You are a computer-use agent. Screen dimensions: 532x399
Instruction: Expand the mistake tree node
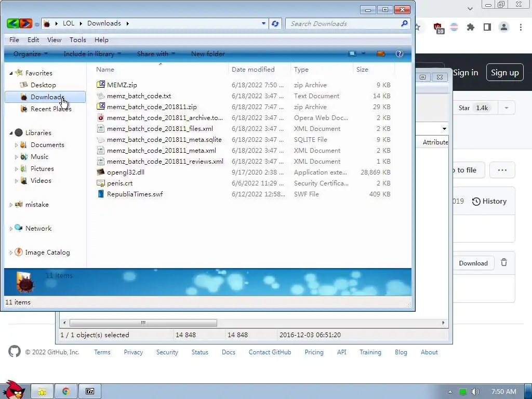tap(11, 205)
